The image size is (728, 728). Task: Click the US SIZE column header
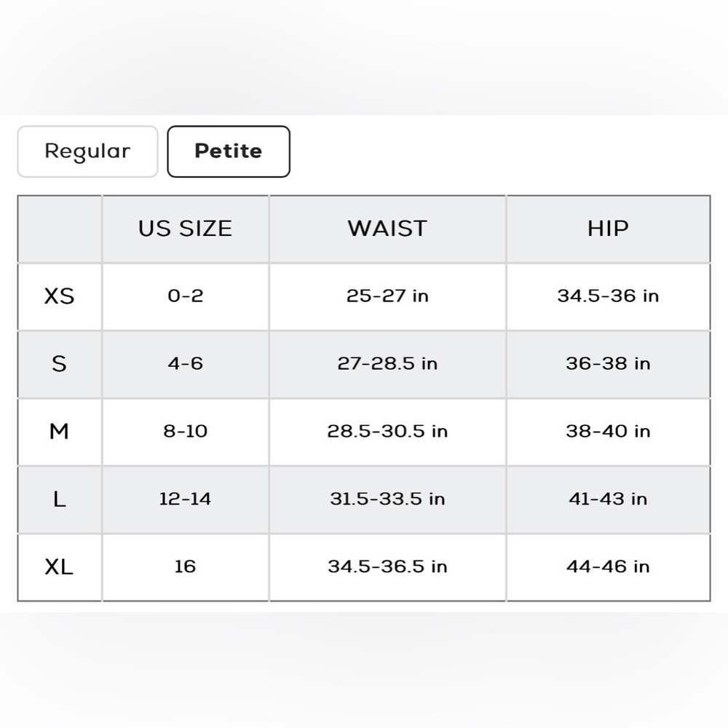click(185, 229)
